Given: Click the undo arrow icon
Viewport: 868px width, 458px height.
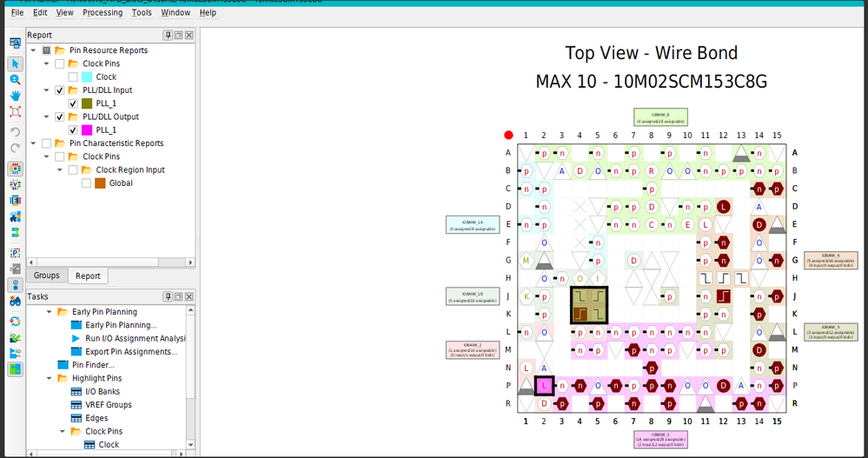Looking at the screenshot, I should click(x=15, y=132).
